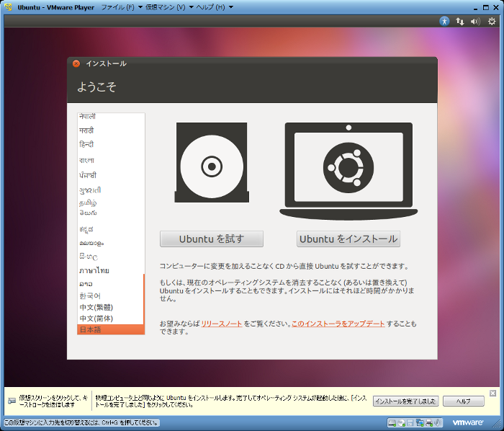Click the Ubuntu をインストール button
504x431 pixels.
(x=348, y=239)
